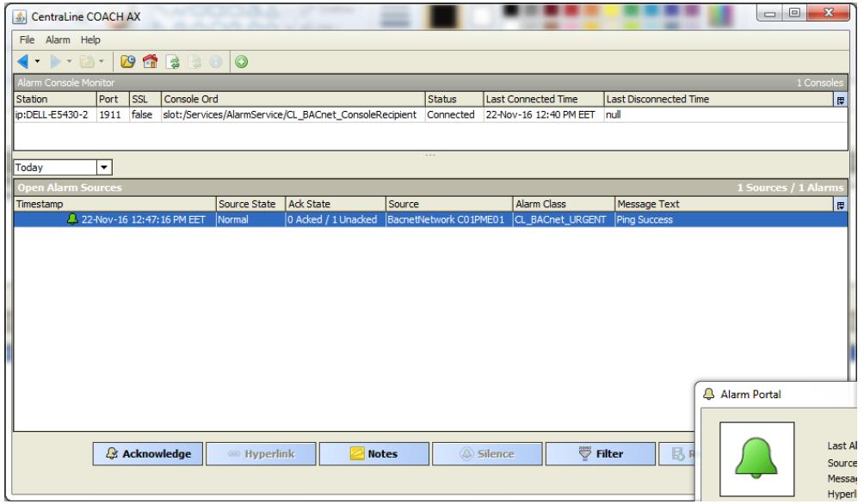Open the Forward history dropdown arrow
This screenshot has height=504, width=864.
pyautogui.click(x=70, y=62)
